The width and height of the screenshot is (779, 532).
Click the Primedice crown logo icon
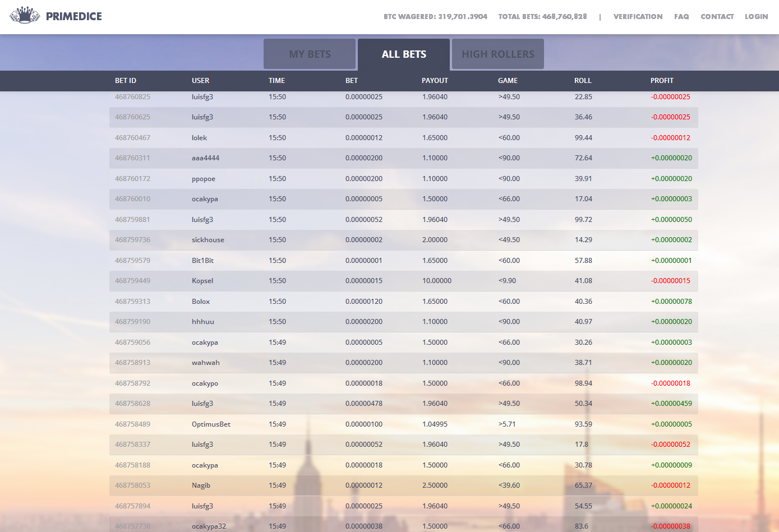pos(25,16)
